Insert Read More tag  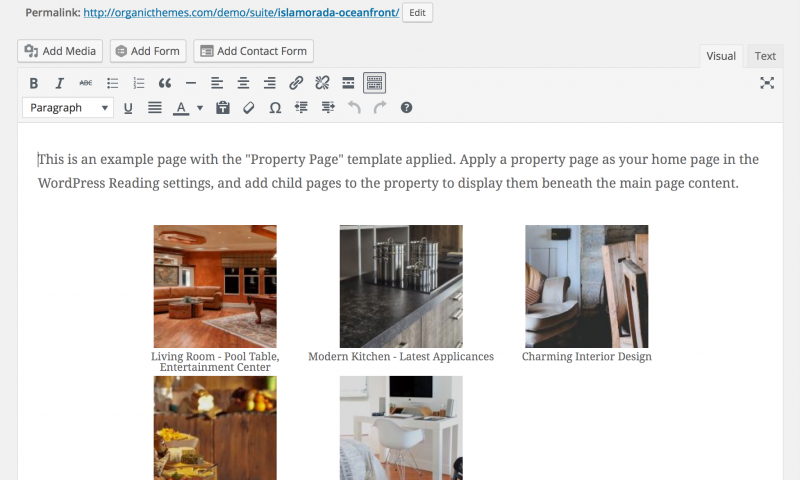348,83
